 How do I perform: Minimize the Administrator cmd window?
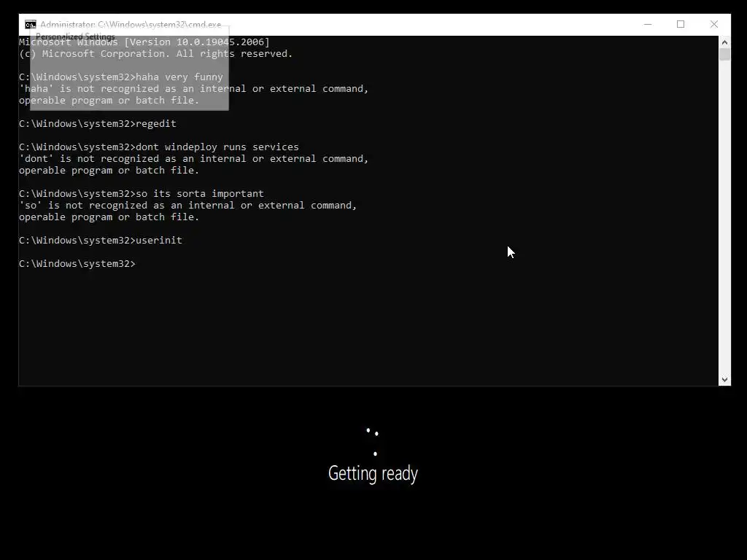648,24
